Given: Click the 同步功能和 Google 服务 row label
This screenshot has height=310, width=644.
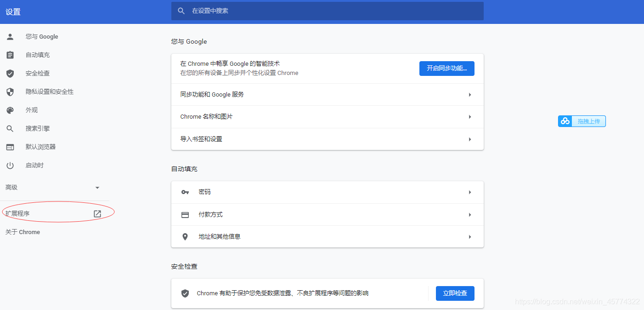Looking at the screenshot, I should pos(212,95).
